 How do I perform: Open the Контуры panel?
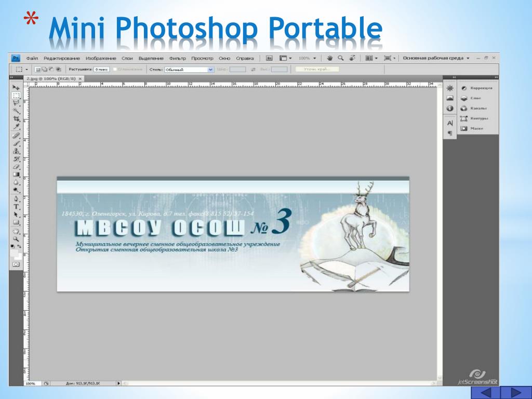click(474, 118)
